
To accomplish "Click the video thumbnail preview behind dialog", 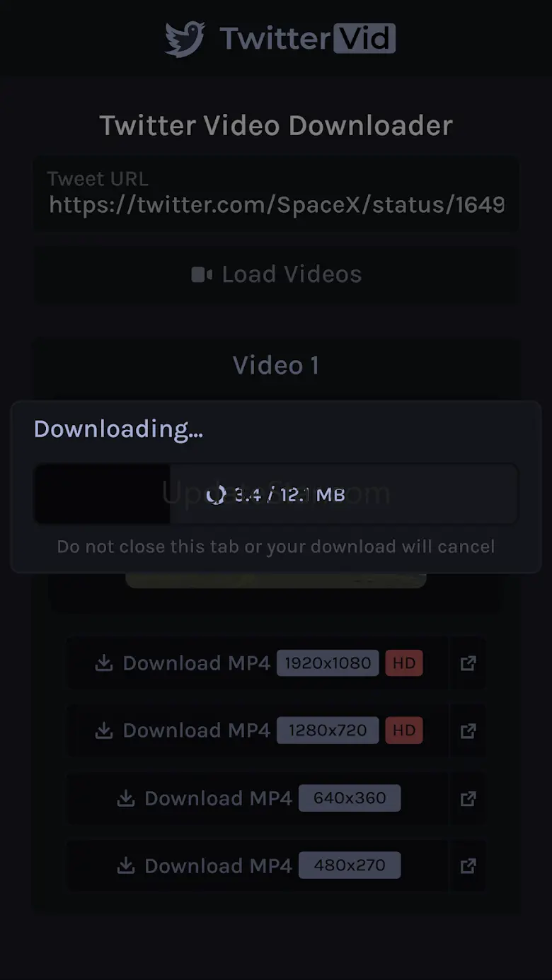I will [276, 581].
